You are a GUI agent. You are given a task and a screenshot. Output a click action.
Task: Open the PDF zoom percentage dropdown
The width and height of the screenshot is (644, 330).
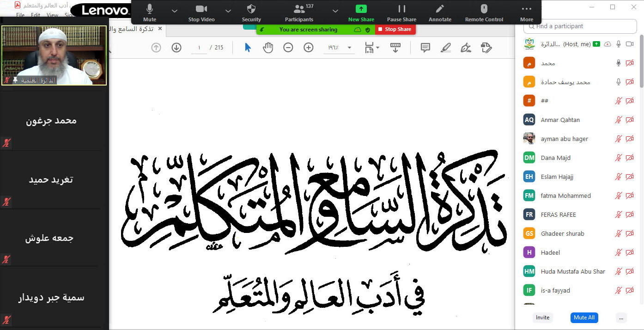pyautogui.click(x=349, y=48)
